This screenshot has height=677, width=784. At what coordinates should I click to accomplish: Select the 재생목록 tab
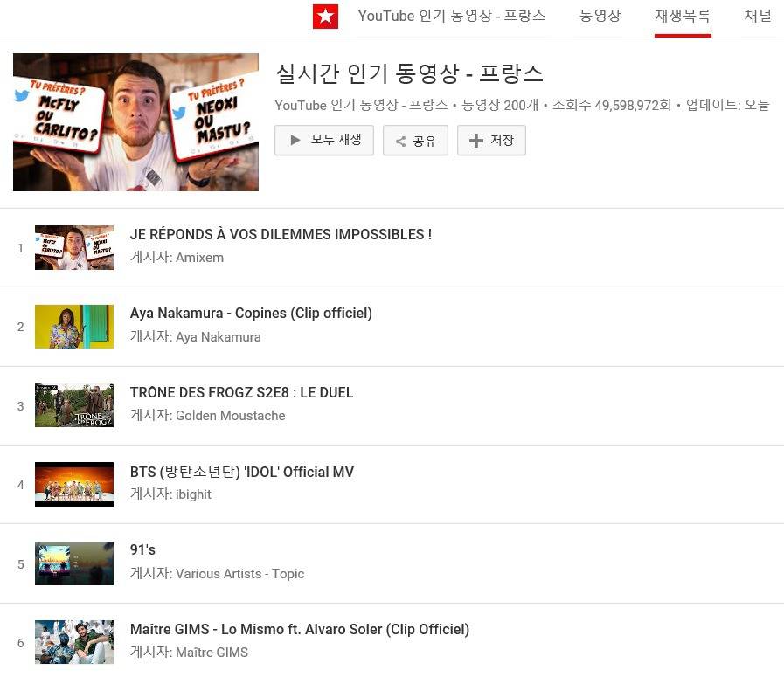point(683,17)
